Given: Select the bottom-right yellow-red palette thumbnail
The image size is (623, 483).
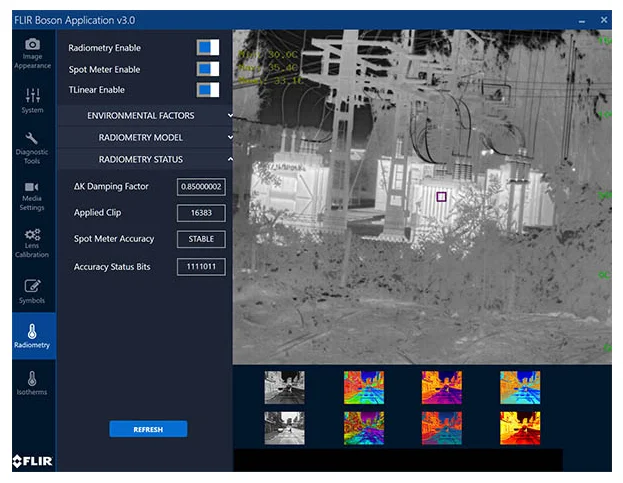Looking at the screenshot, I should pos(519,428).
